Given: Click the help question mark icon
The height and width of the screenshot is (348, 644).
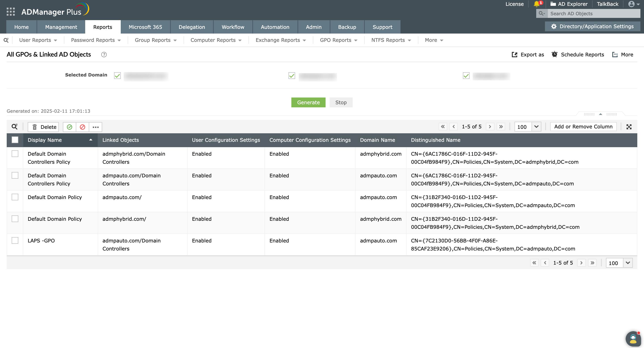Looking at the screenshot, I should coord(104,55).
